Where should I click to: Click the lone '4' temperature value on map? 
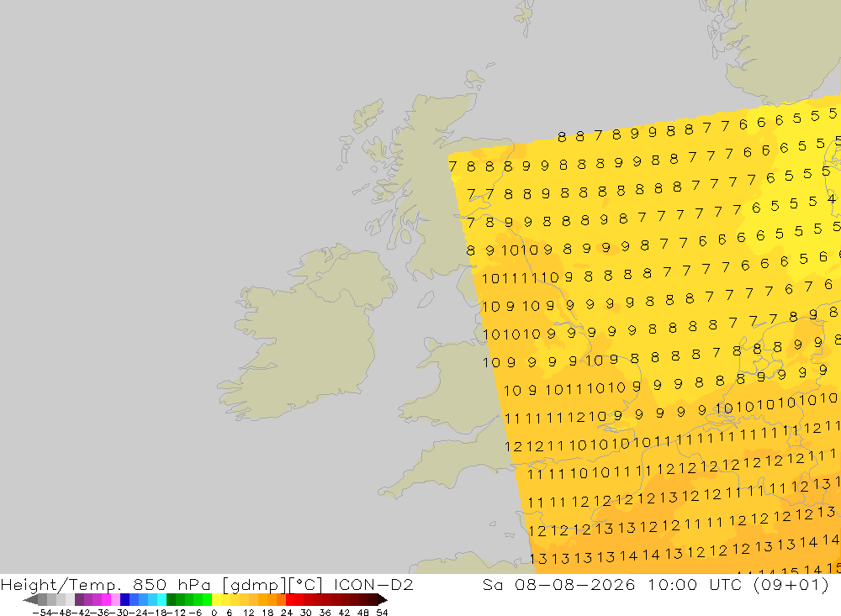831,199
